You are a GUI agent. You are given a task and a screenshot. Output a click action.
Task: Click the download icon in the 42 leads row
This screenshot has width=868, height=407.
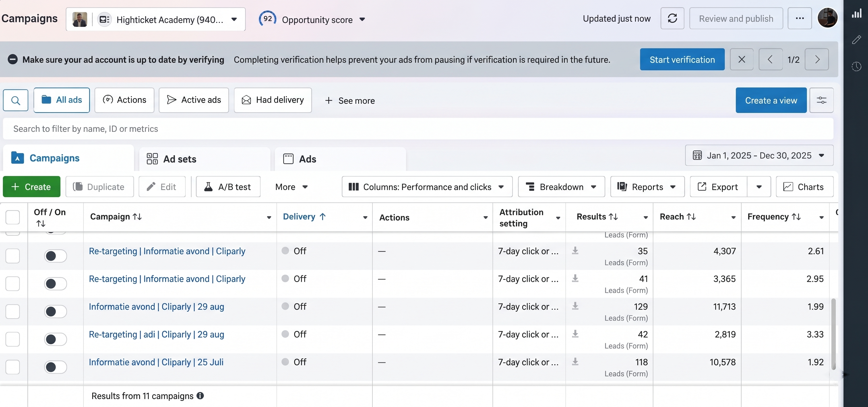[x=575, y=334]
